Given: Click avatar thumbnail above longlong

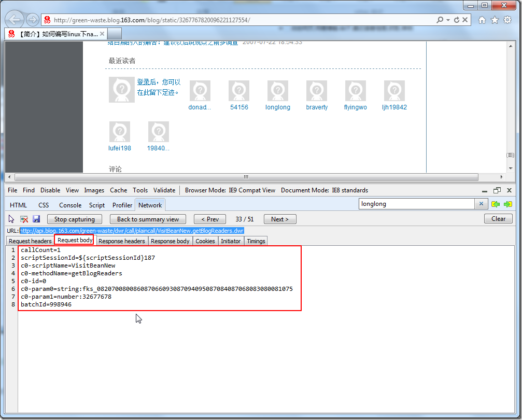Looking at the screenshot, I should click(x=278, y=91).
